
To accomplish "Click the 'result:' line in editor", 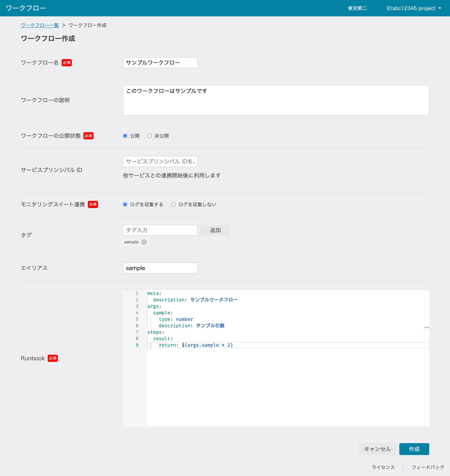I will tap(163, 339).
